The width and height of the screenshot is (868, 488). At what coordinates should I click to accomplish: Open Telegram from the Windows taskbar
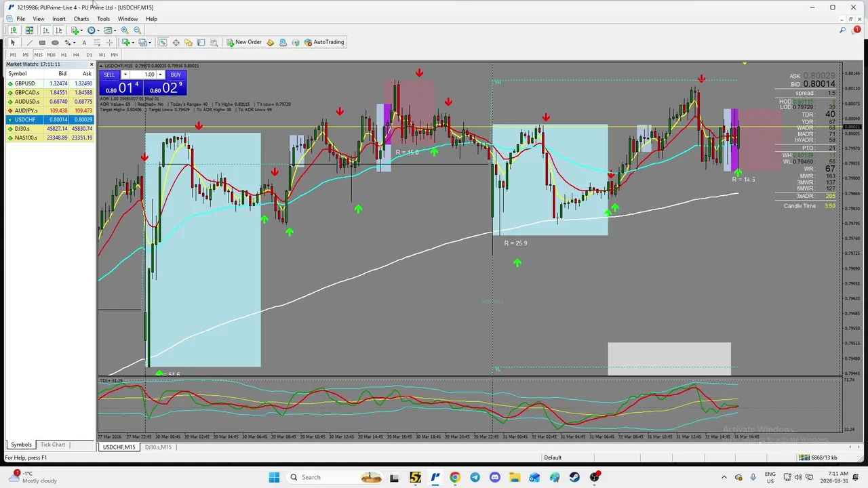(475, 477)
